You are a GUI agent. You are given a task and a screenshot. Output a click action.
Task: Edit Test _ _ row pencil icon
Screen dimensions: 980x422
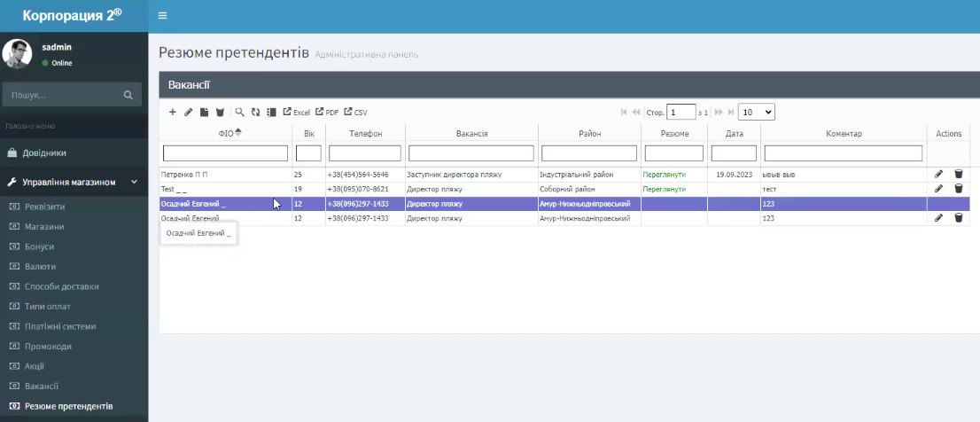point(938,188)
